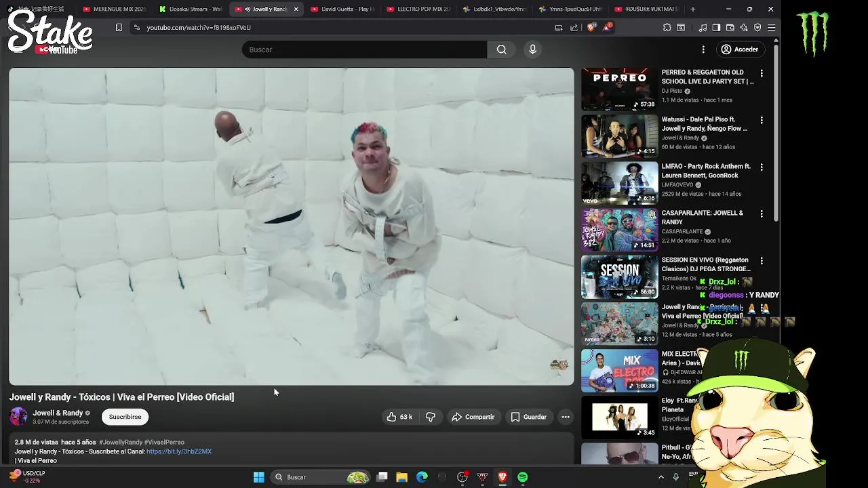Click Jowell & Randy channel name
Image resolution: width=868 pixels, height=488 pixels.
coord(58,413)
